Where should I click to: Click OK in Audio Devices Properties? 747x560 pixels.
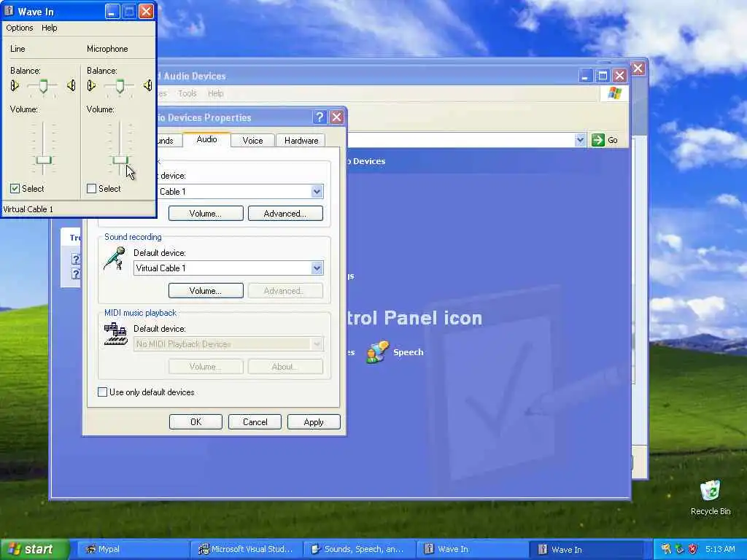tap(196, 422)
